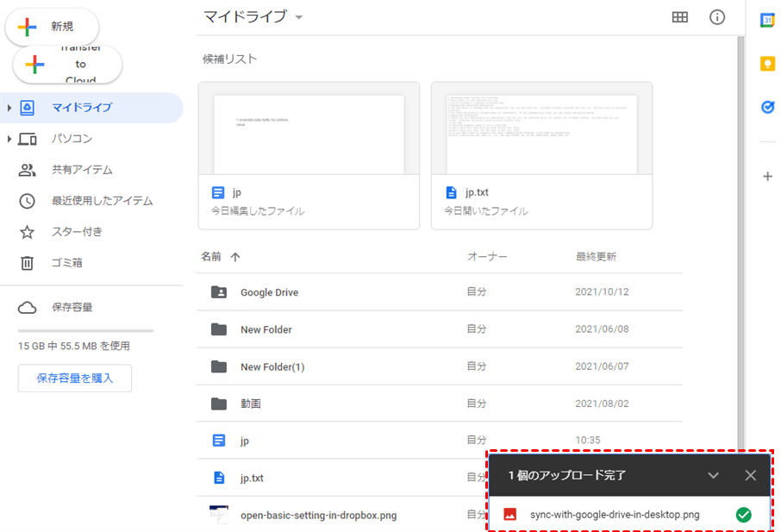Click the red image icon of uploaded file
Viewport: 781px width, 532px height.
510,515
